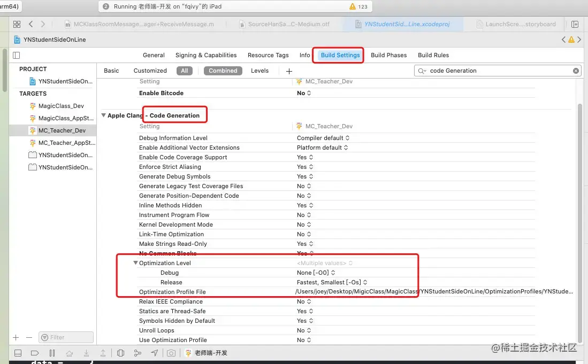Toggle Instrument Program Flow No
The width and height of the screenshot is (588, 364).
304,215
